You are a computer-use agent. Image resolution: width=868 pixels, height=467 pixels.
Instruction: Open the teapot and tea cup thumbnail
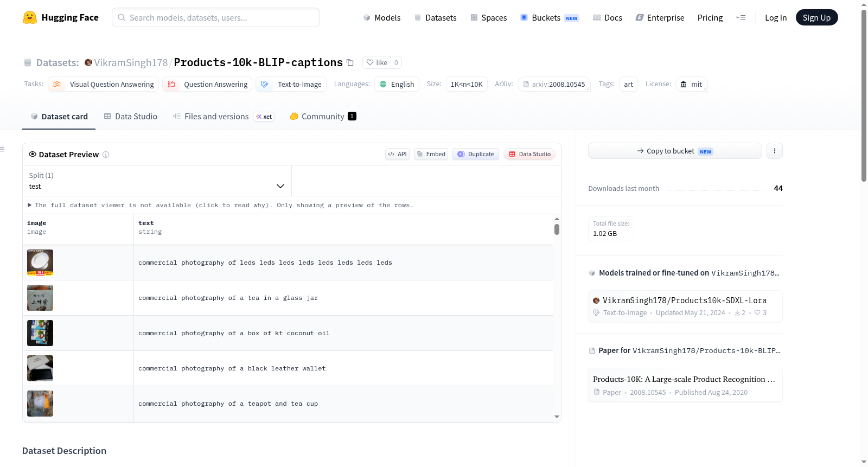[40, 404]
